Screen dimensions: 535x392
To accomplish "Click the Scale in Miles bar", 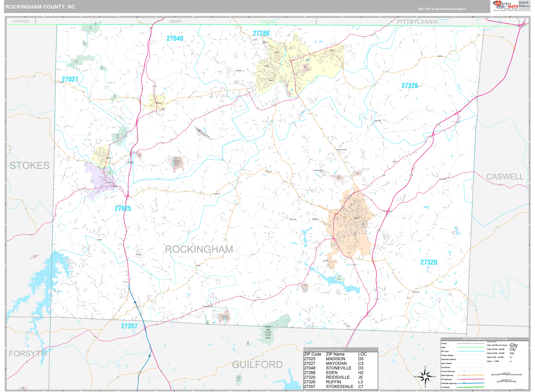I will (506, 375).
